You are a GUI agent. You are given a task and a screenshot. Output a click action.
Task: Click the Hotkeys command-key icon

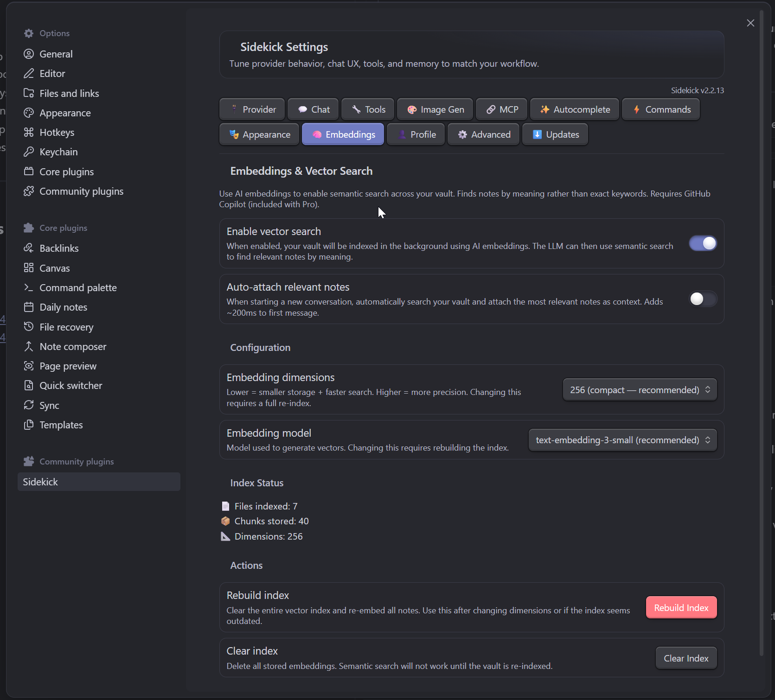click(x=29, y=133)
